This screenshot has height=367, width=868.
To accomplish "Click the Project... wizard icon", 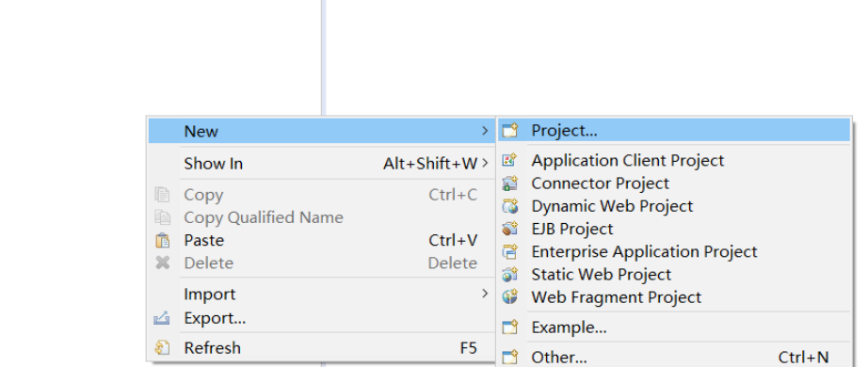I will pyautogui.click(x=510, y=131).
